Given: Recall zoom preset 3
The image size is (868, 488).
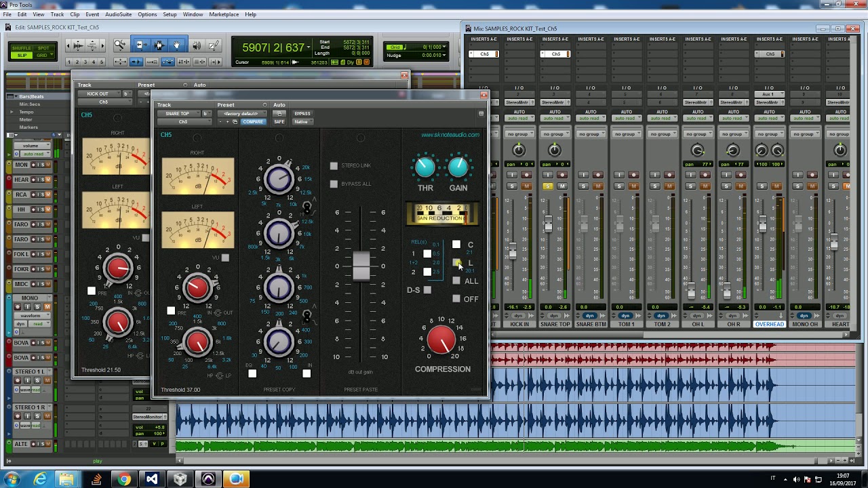Looking at the screenshot, I should [x=85, y=62].
